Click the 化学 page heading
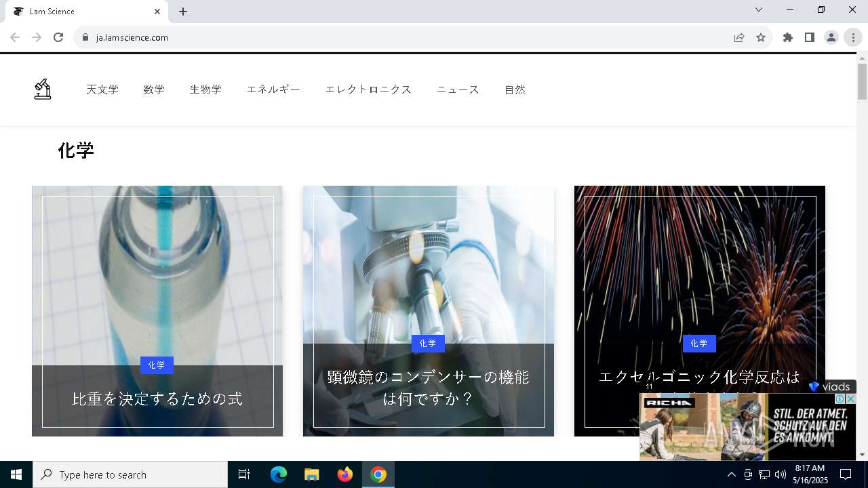 (x=76, y=150)
